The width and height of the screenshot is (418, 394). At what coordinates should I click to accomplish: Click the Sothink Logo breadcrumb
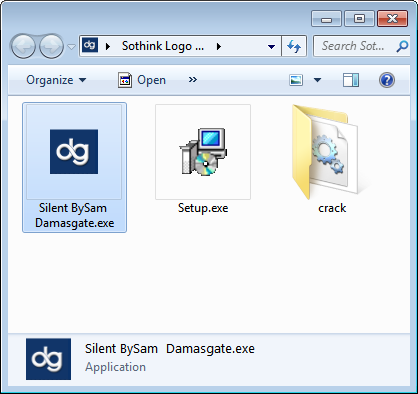pos(163,46)
